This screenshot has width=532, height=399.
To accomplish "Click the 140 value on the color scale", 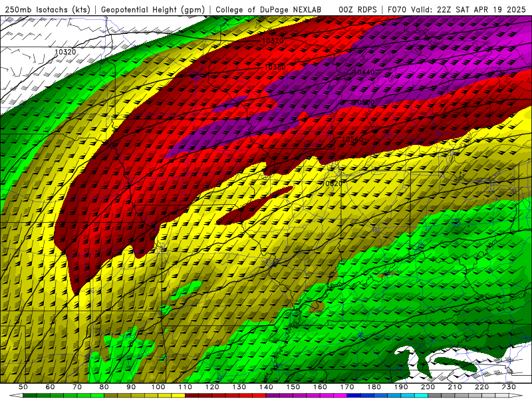I will (266, 387).
